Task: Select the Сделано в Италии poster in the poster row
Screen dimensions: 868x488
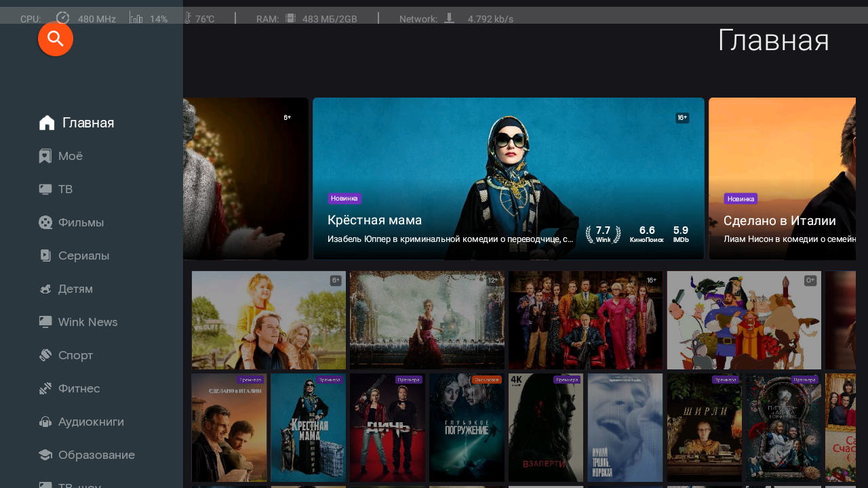Action: [x=229, y=428]
